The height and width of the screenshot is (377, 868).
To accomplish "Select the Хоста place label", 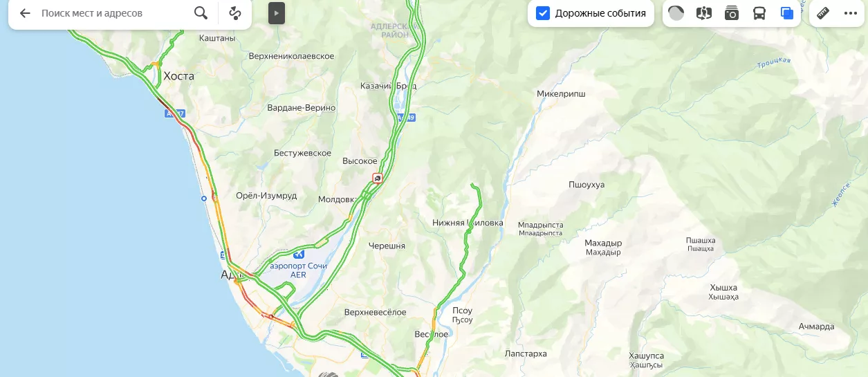I will click(178, 76).
